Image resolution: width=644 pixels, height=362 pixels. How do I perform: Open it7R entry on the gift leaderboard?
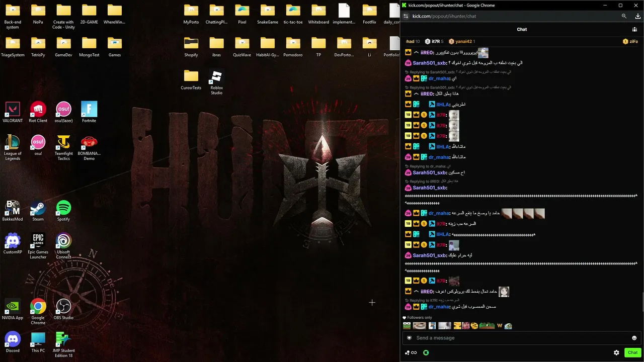[434, 41]
